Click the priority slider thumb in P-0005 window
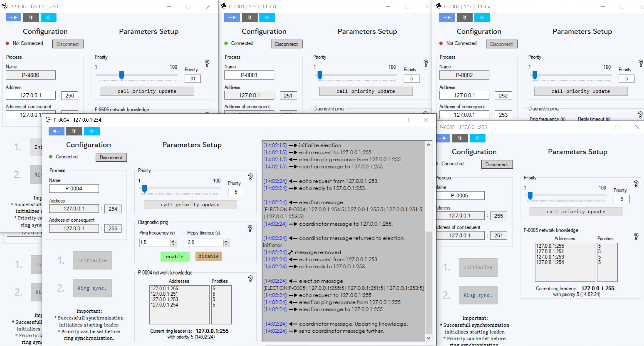644x346 pixels. [x=530, y=196]
